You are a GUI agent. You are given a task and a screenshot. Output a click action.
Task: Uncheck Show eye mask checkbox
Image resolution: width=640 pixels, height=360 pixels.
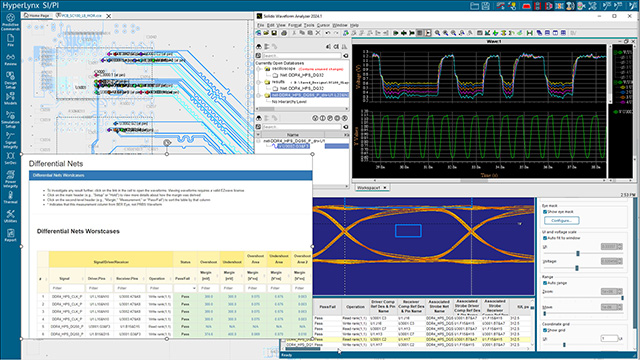[545, 212]
